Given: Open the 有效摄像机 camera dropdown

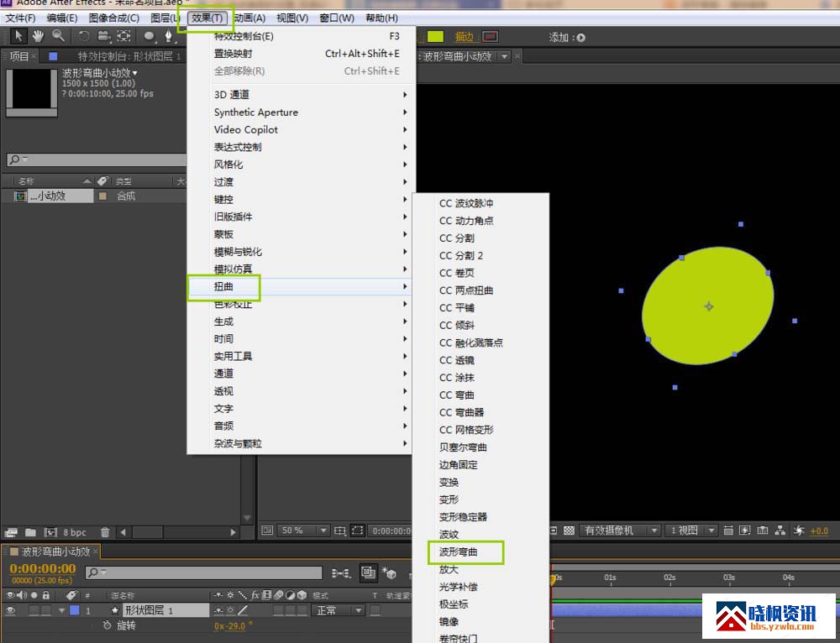Looking at the screenshot, I should coord(621,531).
